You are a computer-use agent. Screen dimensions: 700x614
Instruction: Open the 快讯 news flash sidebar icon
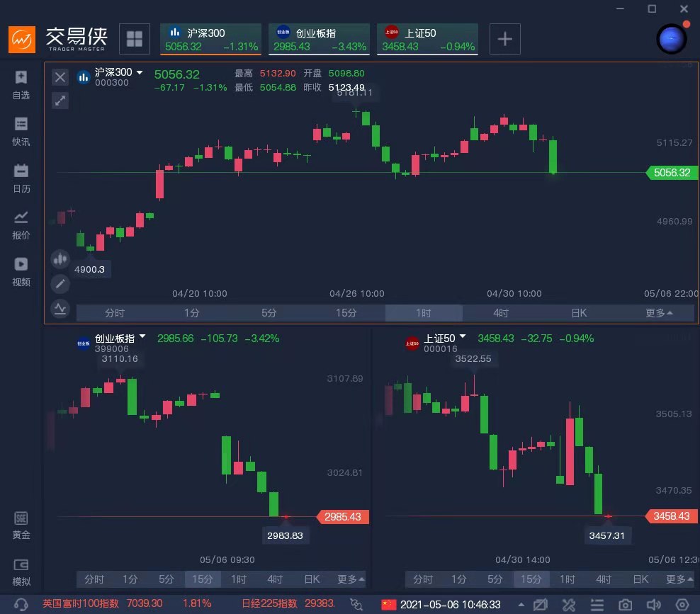coord(21,132)
